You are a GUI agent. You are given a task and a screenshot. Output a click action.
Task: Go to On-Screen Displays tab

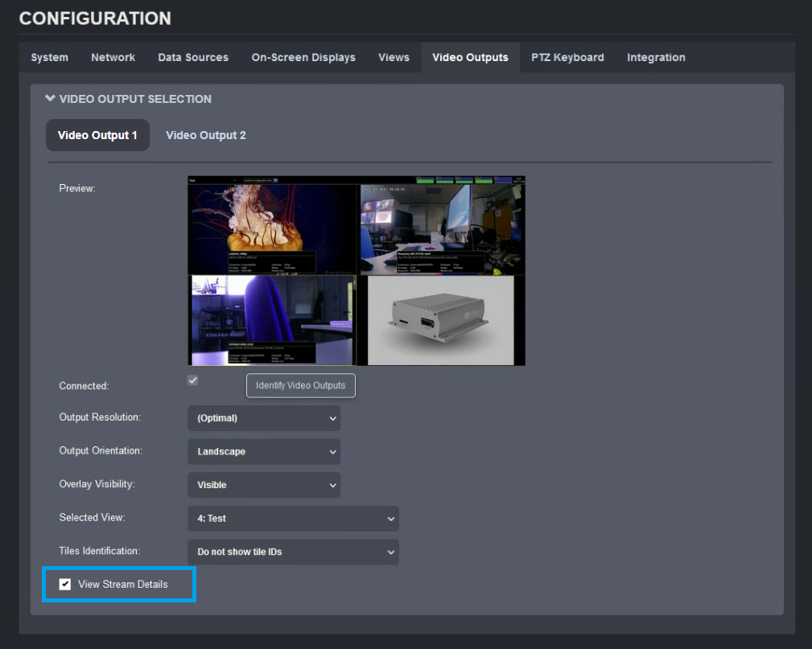[303, 57]
